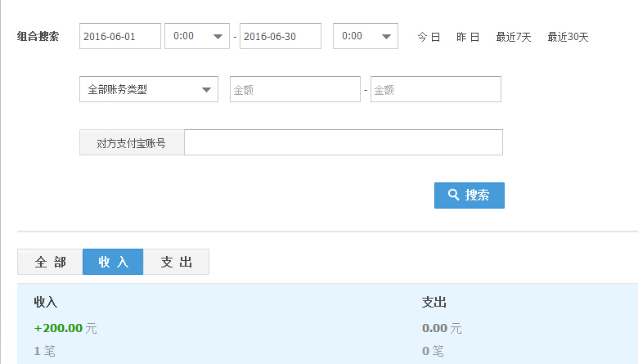Screen dimensions: 638x364
Task: Select the 昨日 quick date link
Action: point(468,37)
